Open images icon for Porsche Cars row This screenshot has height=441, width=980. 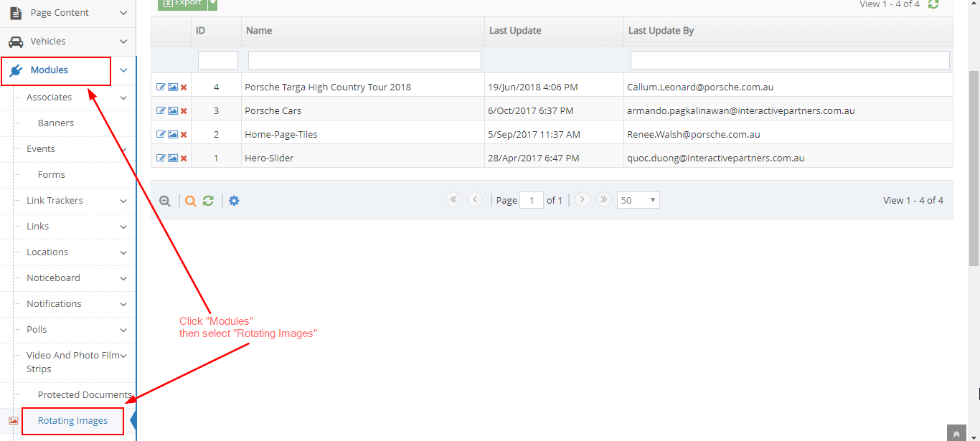[173, 111]
